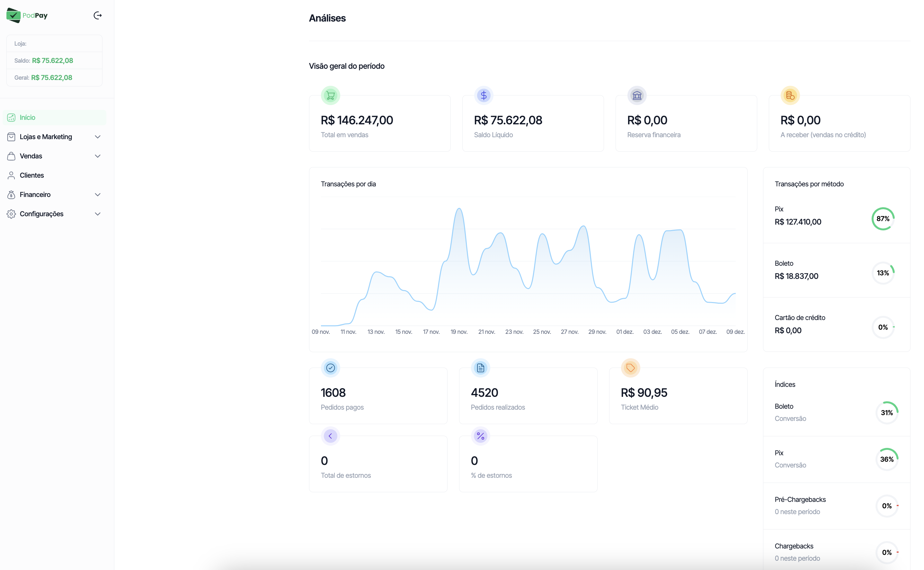Image resolution: width=924 pixels, height=570 pixels.
Task: Click the Reserva financeira label
Action: point(654,135)
